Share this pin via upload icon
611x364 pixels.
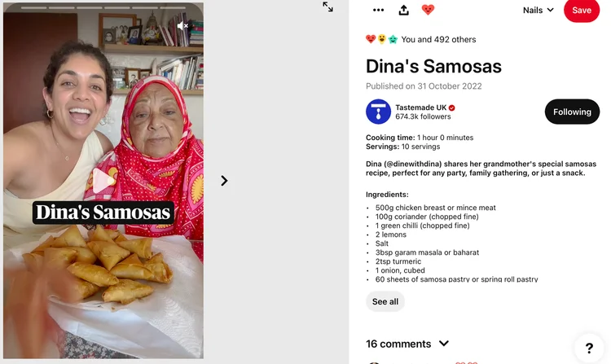coord(404,10)
